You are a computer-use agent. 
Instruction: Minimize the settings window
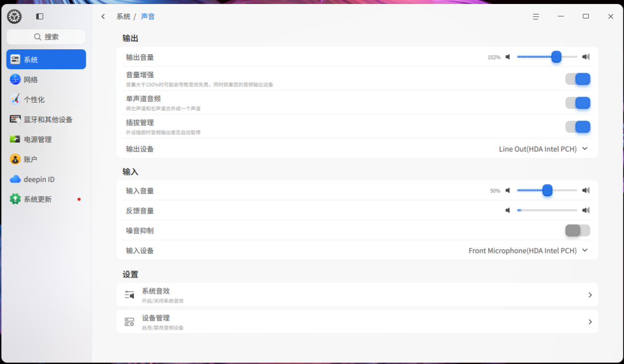[561, 16]
